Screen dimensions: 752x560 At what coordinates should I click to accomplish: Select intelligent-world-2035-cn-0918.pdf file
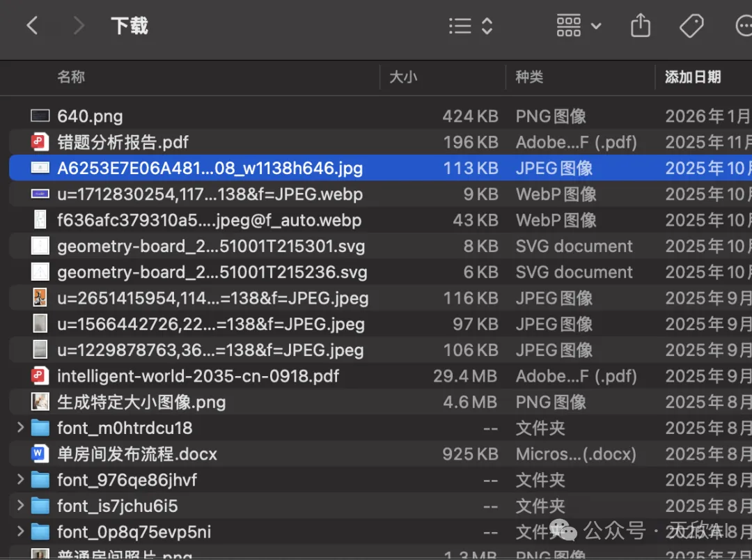(x=198, y=376)
